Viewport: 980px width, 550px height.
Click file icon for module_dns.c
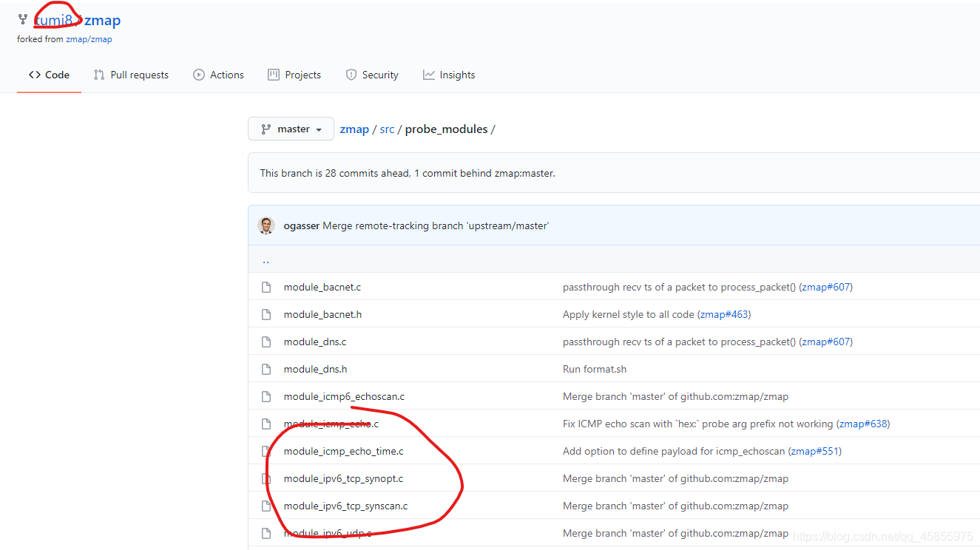coord(266,342)
